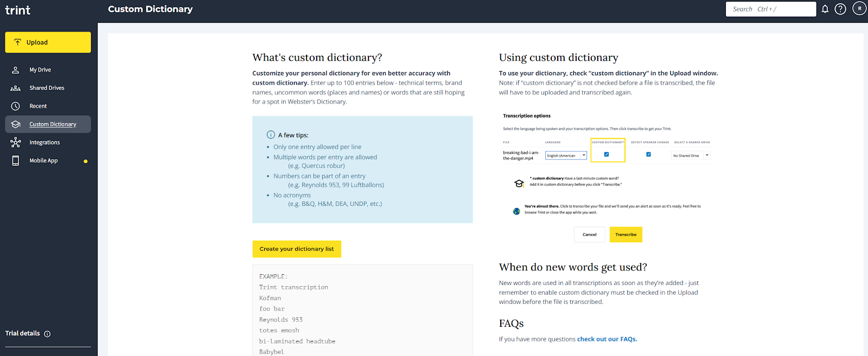The width and height of the screenshot is (868, 356).
Task: Click example line Reynolds 953
Action: pos(281,320)
